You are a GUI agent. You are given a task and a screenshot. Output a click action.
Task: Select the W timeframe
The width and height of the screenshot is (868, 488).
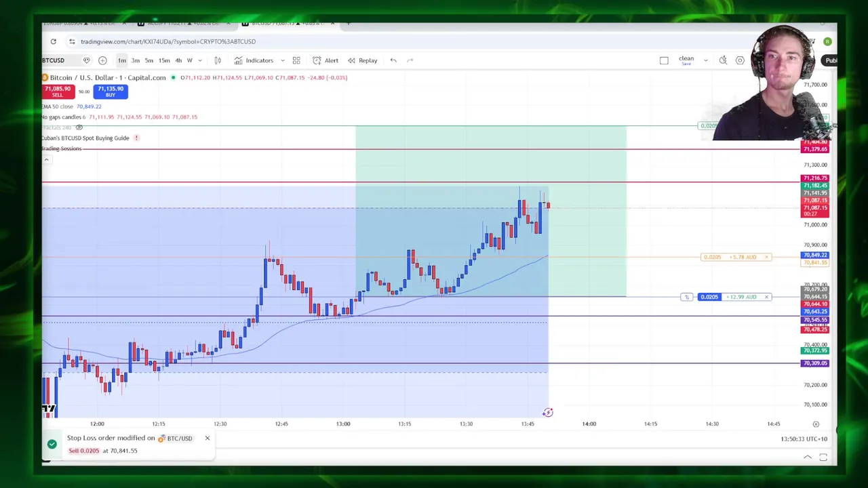click(x=189, y=60)
